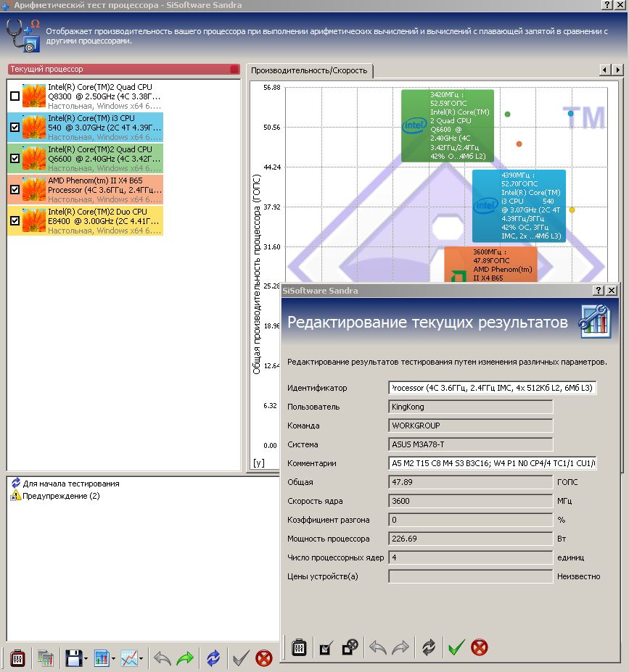Click the calculator-like options icon in dialog toolbar

click(299, 647)
